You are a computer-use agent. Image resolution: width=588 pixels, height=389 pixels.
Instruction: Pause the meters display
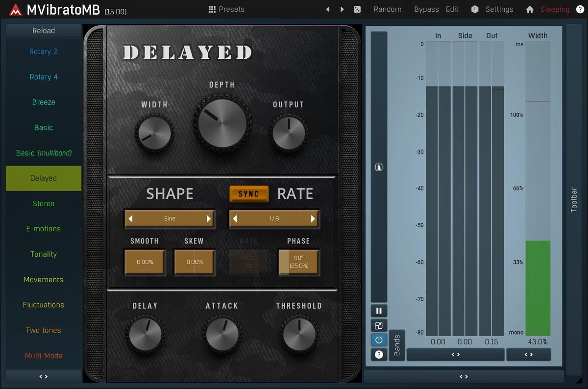[379, 311]
